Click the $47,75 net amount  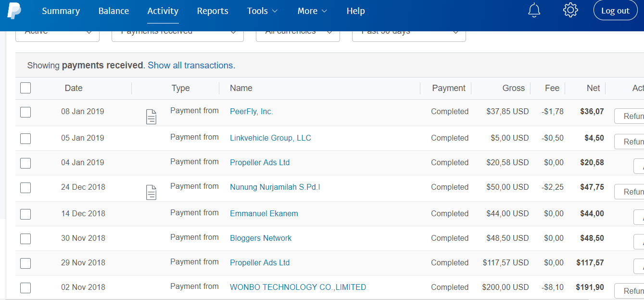point(592,187)
